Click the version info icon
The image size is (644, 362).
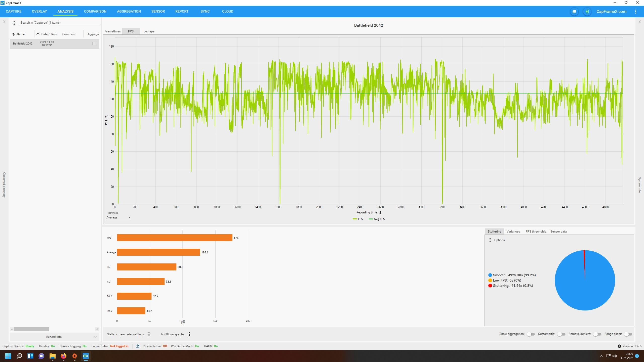619,346
